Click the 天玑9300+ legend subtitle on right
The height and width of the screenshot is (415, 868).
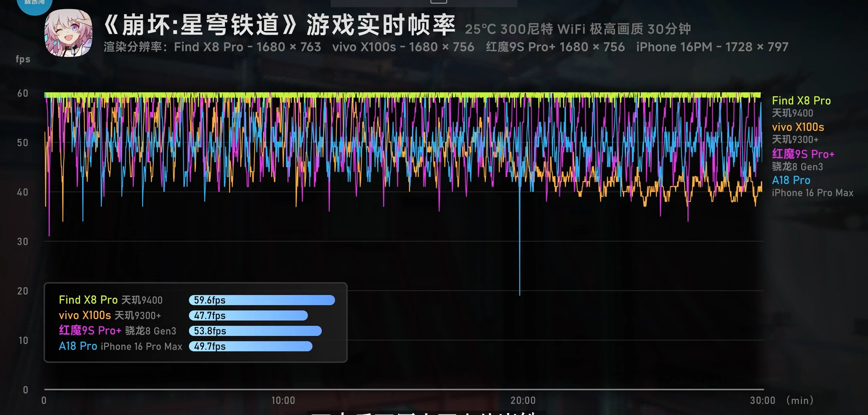click(795, 140)
